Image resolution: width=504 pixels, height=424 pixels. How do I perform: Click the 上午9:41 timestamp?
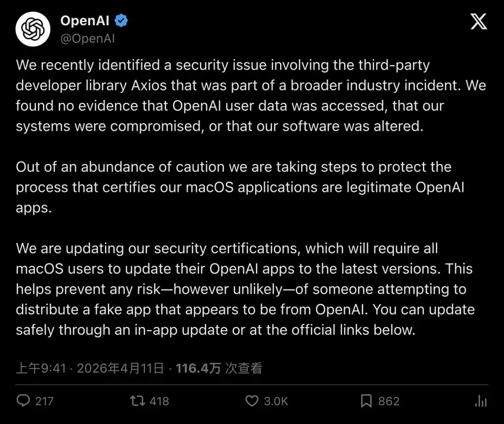pyautogui.click(x=41, y=368)
